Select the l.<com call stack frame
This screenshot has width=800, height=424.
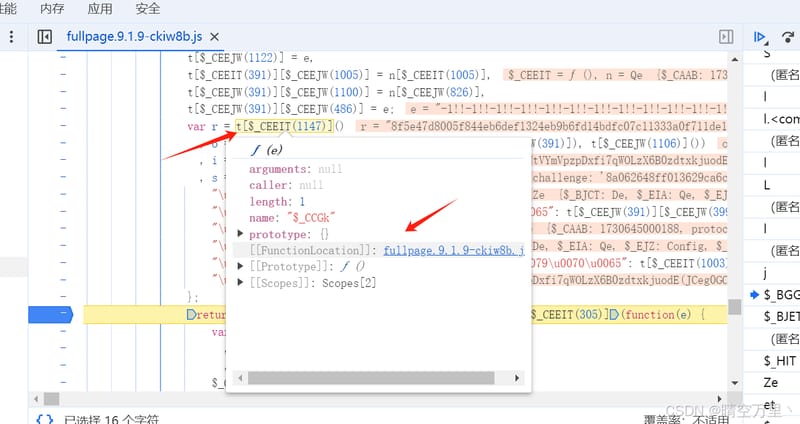coord(782,119)
